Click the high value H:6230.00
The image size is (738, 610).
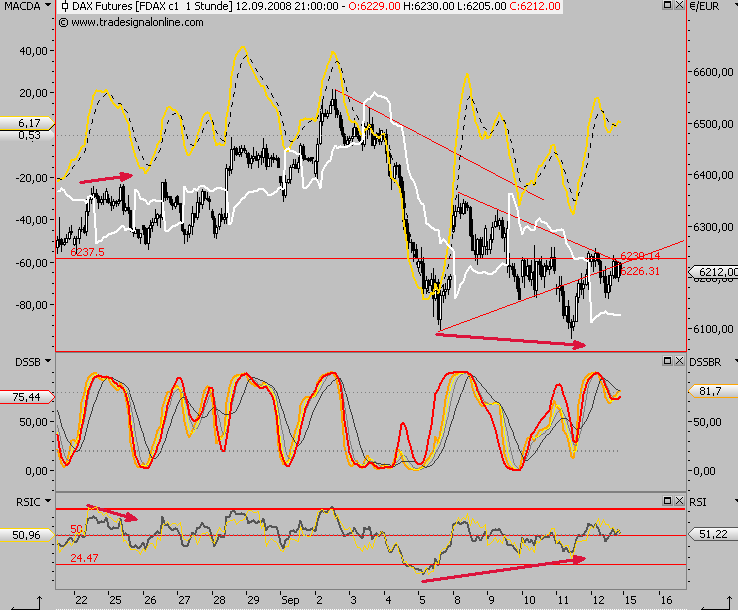point(428,6)
